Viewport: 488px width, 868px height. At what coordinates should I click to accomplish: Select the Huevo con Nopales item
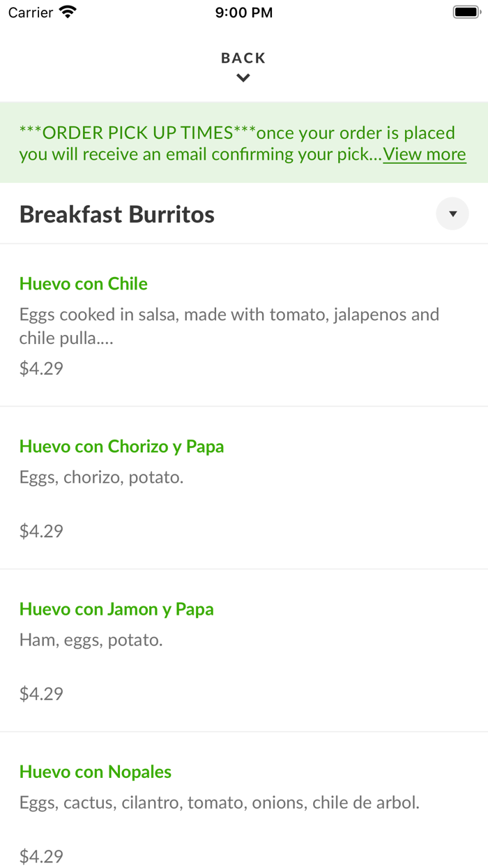pyautogui.click(x=95, y=772)
